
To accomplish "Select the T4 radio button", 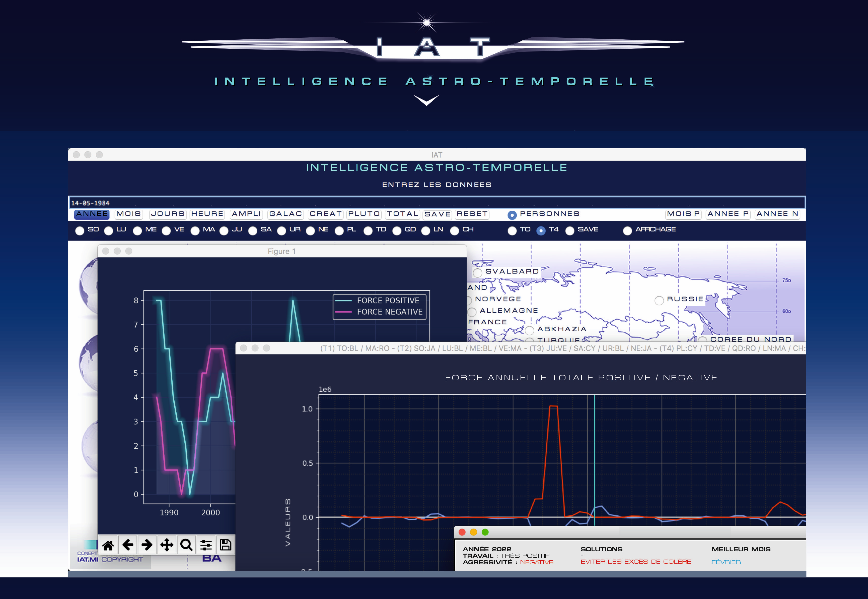I will click(x=541, y=231).
